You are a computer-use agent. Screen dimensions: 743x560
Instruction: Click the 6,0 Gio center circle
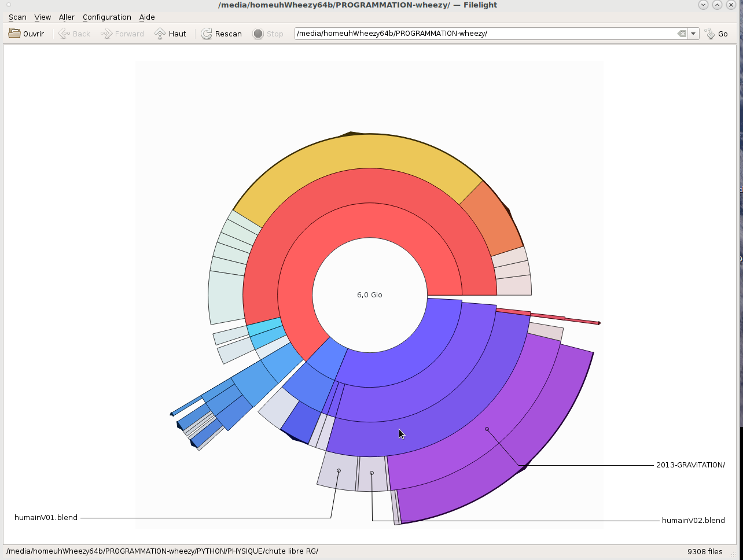pyautogui.click(x=370, y=295)
